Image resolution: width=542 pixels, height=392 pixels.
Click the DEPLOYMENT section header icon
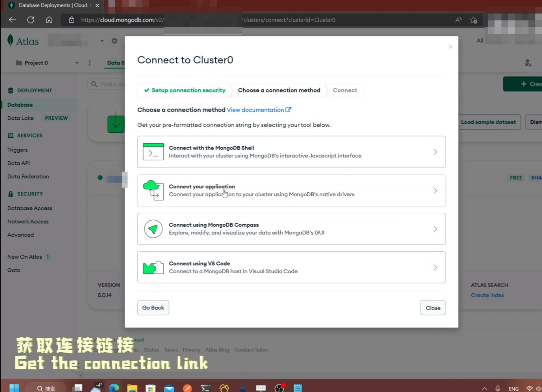(10, 90)
